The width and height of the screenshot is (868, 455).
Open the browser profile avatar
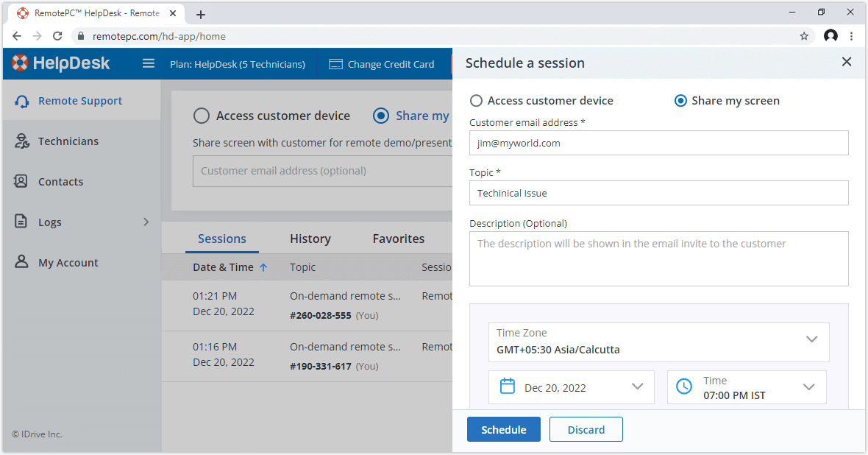(x=830, y=36)
